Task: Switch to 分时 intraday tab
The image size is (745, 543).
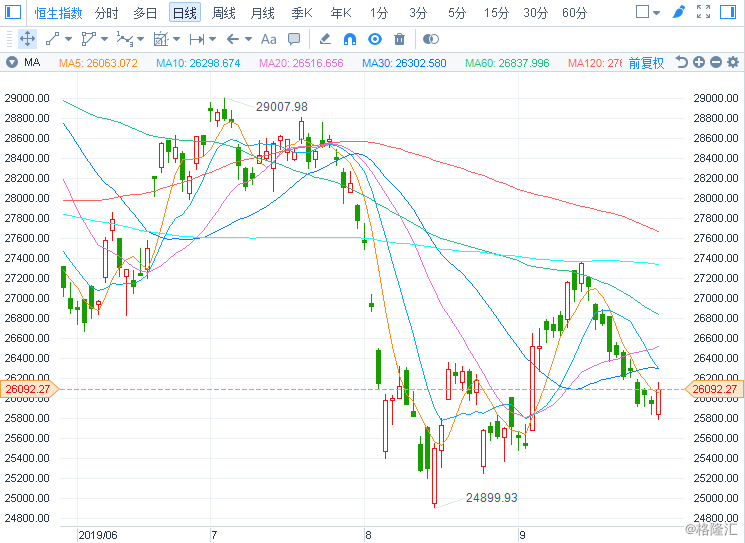Action: (x=106, y=13)
